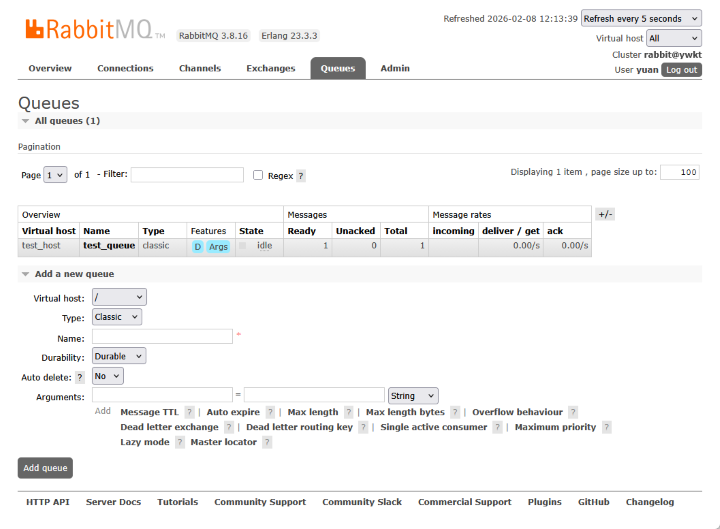Click the RabbitMQ logo

pyautogui.click(x=95, y=29)
